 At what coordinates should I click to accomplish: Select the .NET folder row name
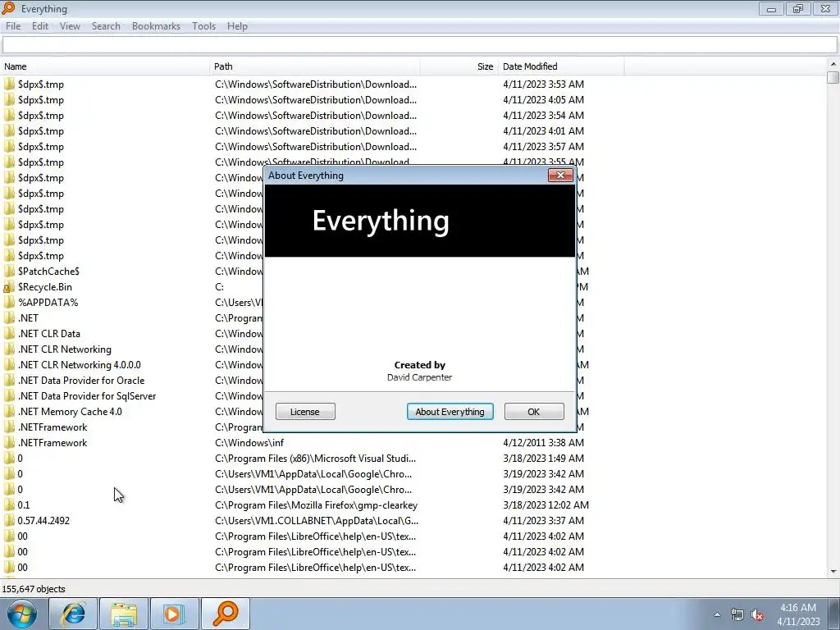pyautogui.click(x=28, y=318)
